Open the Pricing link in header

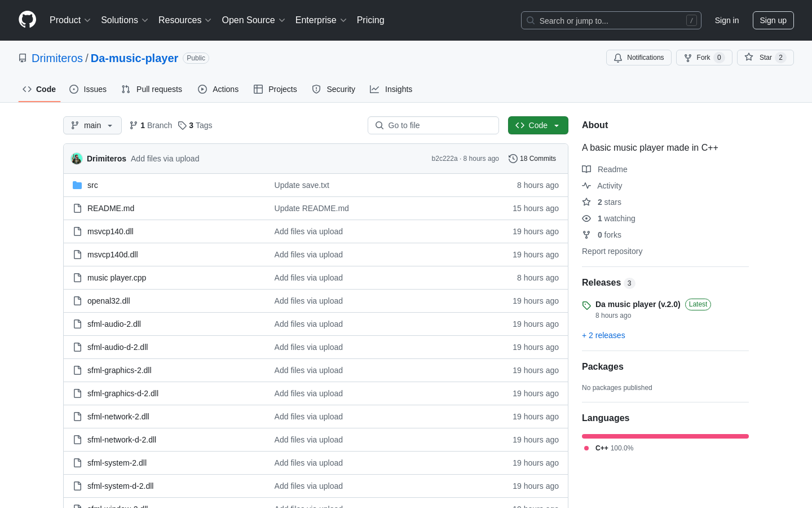pyautogui.click(x=370, y=20)
